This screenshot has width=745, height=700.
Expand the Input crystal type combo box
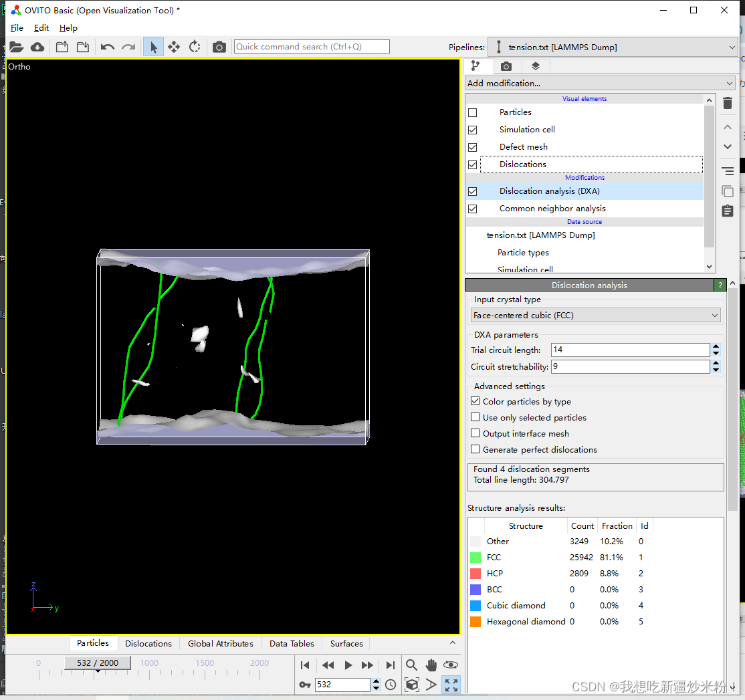click(595, 316)
